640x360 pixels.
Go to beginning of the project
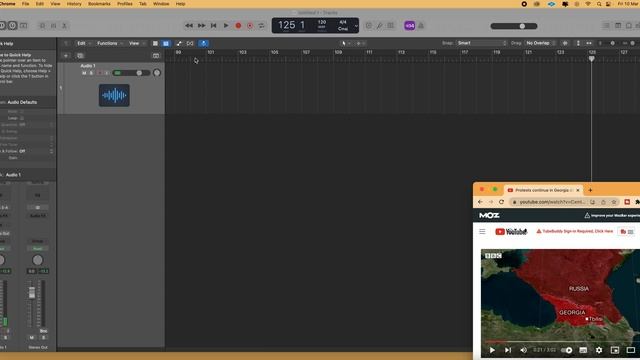click(x=213, y=25)
